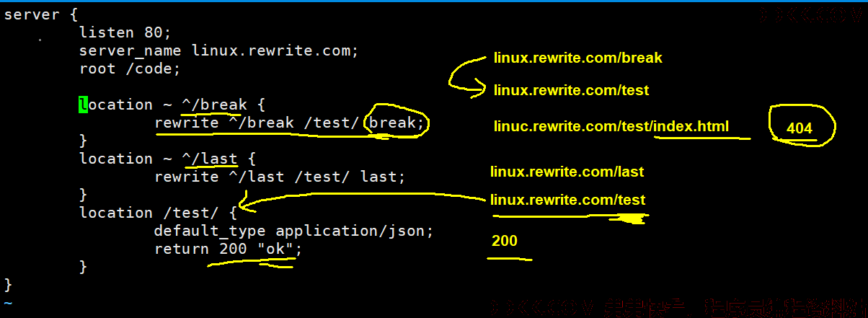Click the green cursor on location line
Image resolution: width=868 pixels, height=318 pixels.
[x=84, y=105]
